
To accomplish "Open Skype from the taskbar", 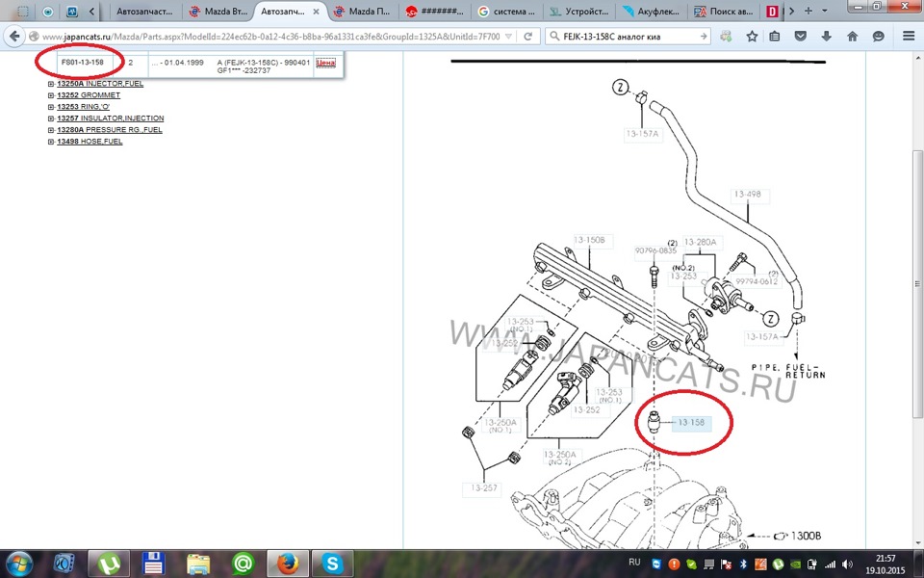I will click(332, 564).
